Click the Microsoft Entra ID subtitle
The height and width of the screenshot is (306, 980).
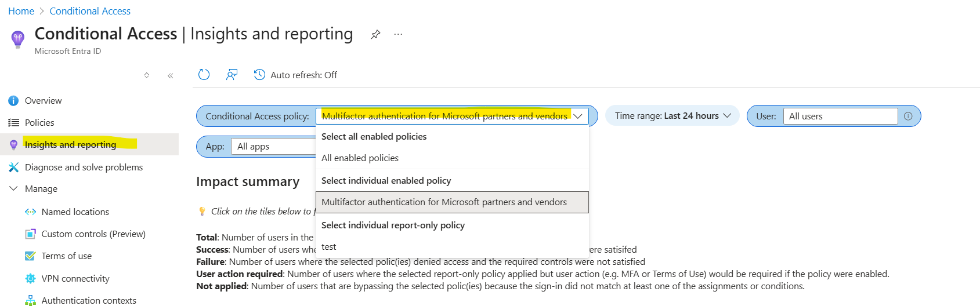pyautogui.click(x=68, y=51)
